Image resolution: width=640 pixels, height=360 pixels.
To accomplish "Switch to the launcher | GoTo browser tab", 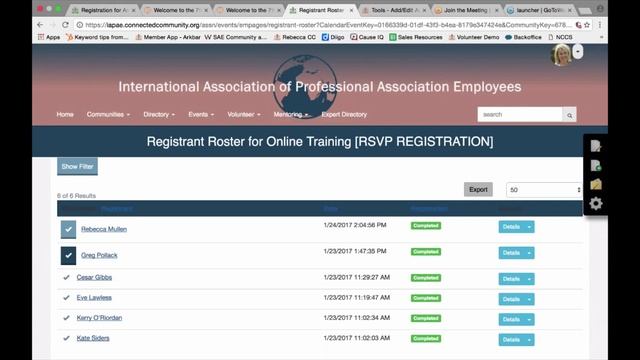I will coord(540,10).
